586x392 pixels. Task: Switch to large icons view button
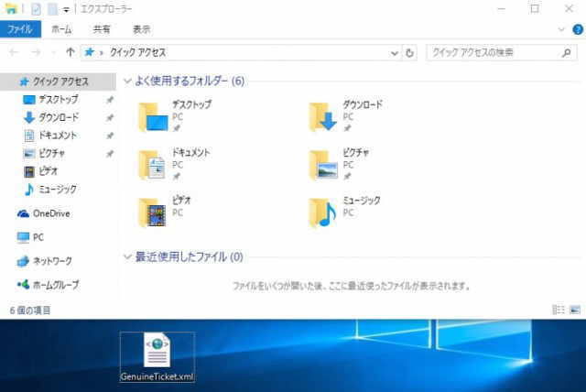click(x=575, y=310)
